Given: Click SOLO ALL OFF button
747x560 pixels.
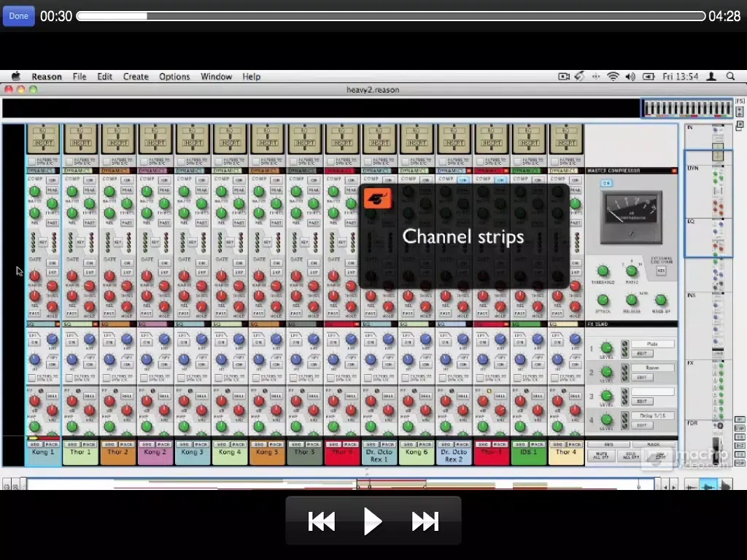Looking at the screenshot, I should pos(631,456).
